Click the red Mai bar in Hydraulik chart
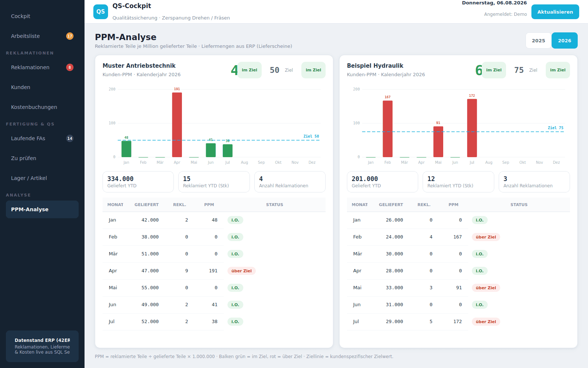 (438, 142)
